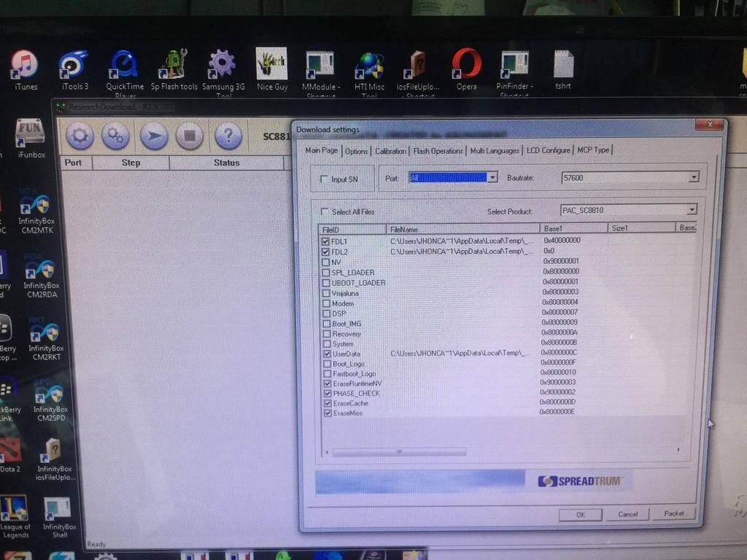Expand the Port dropdown list
747x560 pixels.
click(x=492, y=177)
